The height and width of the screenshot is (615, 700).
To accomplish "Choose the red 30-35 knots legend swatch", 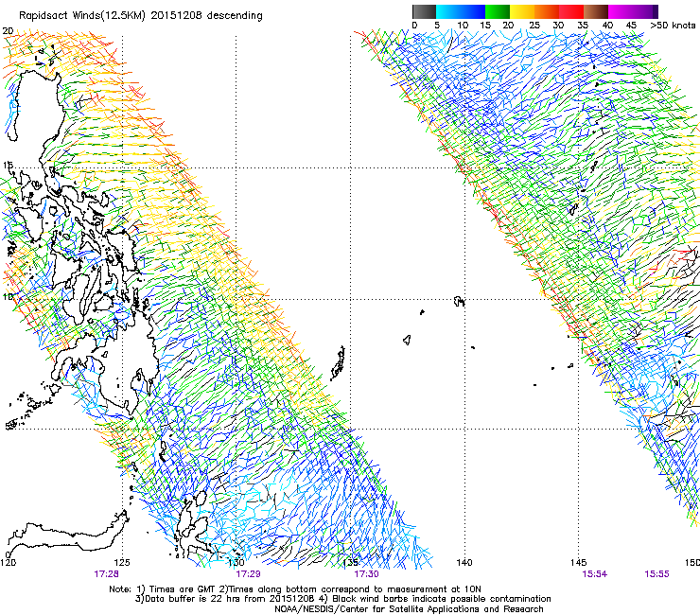I will 571,11.
